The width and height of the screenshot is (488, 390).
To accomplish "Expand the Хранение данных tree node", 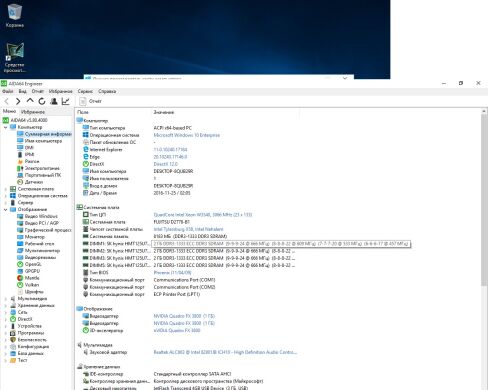I will [x=5, y=305].
